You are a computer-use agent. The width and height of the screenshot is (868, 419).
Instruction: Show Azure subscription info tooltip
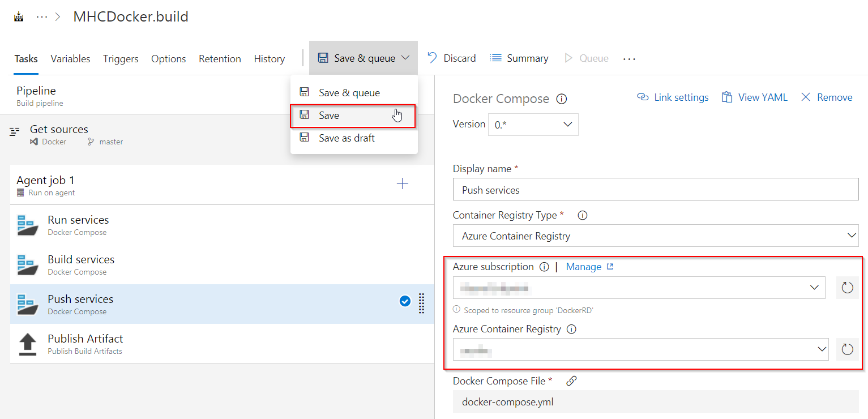[x=544, y=267]
